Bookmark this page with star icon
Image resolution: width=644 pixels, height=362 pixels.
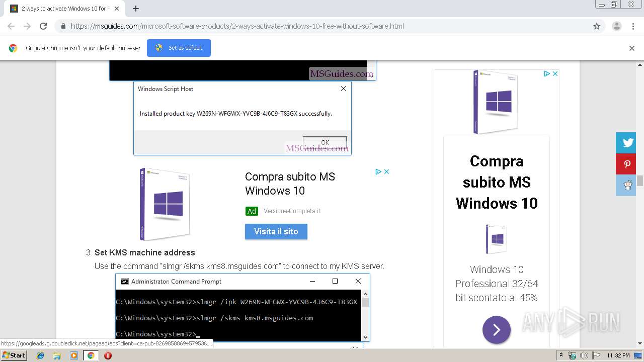[x=597, y=26]
